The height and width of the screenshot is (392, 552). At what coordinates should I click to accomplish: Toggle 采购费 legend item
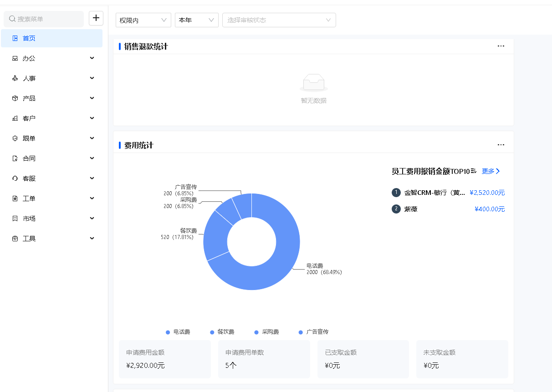(x=267, y=332)
